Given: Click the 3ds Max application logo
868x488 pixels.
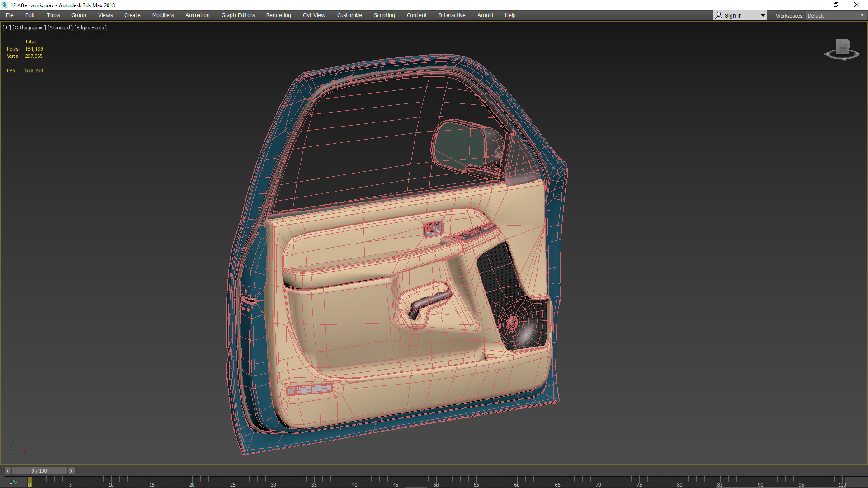Looking at the screenshot, I should pyautogui.click(x=5, y=5).
